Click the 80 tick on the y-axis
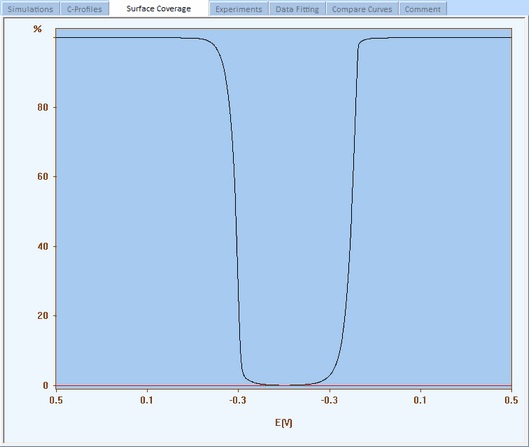 coord(43,107)
